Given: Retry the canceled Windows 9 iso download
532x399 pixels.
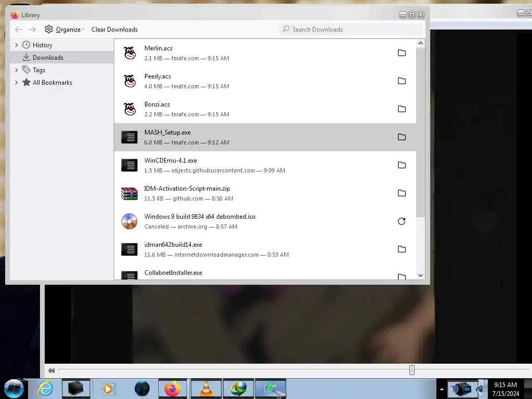Looking at the screenshot, I should [402, 221].
